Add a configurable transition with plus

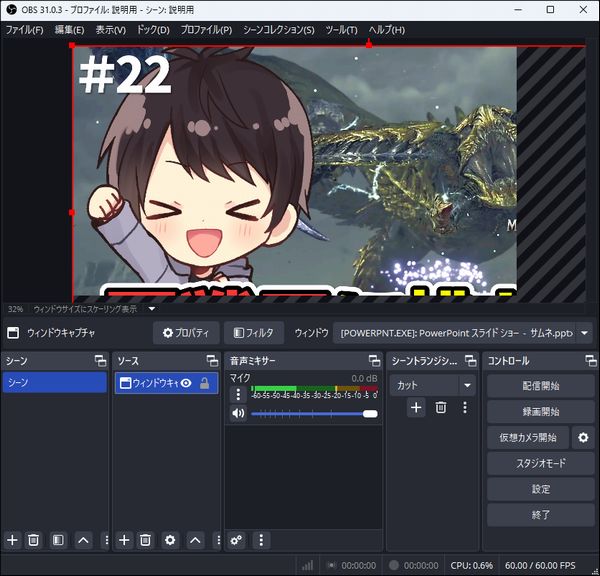416,407
